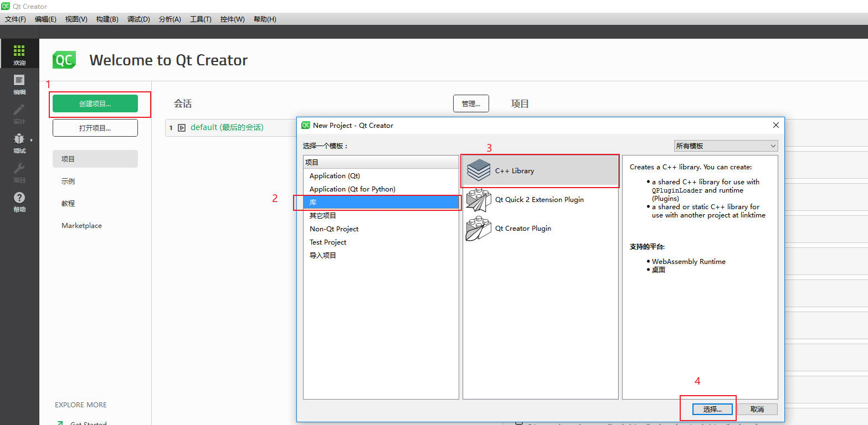Click the 选择... button in dialog
Image resolution: width=868 pixels, height=425 pixels.
pyautogui.click(x=713, y=409)
